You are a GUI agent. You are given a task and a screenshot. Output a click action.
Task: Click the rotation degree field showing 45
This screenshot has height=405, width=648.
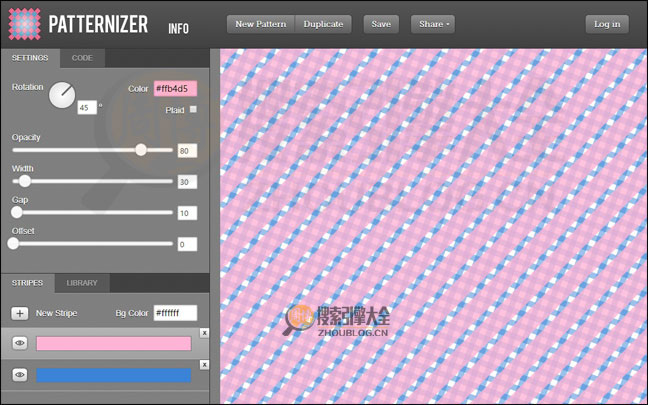(x=87, y=107)
